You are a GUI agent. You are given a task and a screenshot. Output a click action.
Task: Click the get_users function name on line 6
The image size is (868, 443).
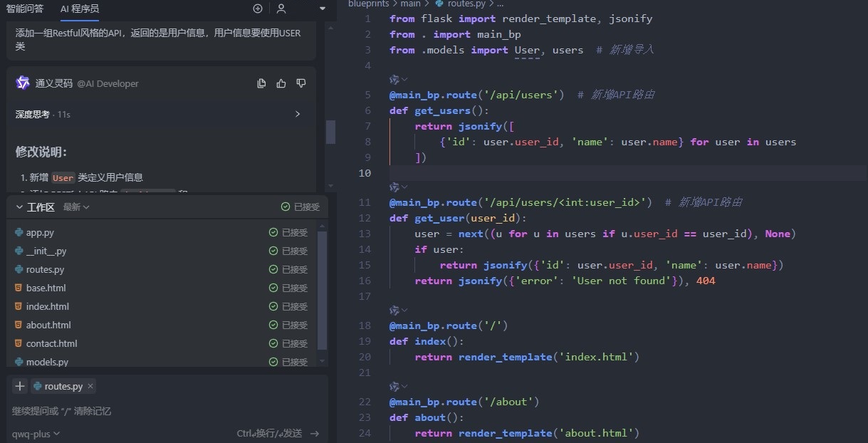[442, 110]
